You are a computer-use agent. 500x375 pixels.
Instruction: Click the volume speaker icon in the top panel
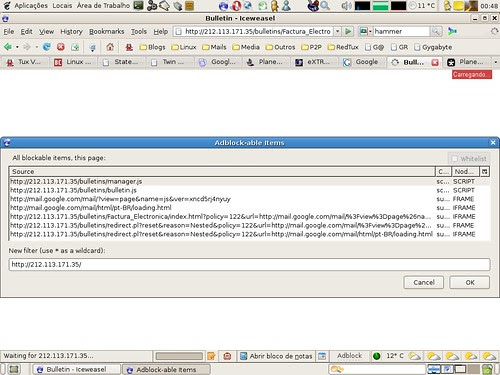(347, 6)
